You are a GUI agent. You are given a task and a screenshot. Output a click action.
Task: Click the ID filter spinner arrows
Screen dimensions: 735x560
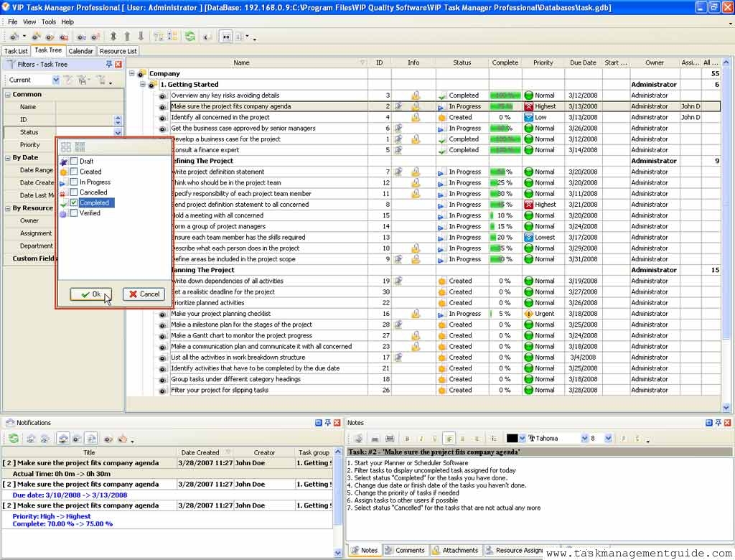(x=118, y=120)
